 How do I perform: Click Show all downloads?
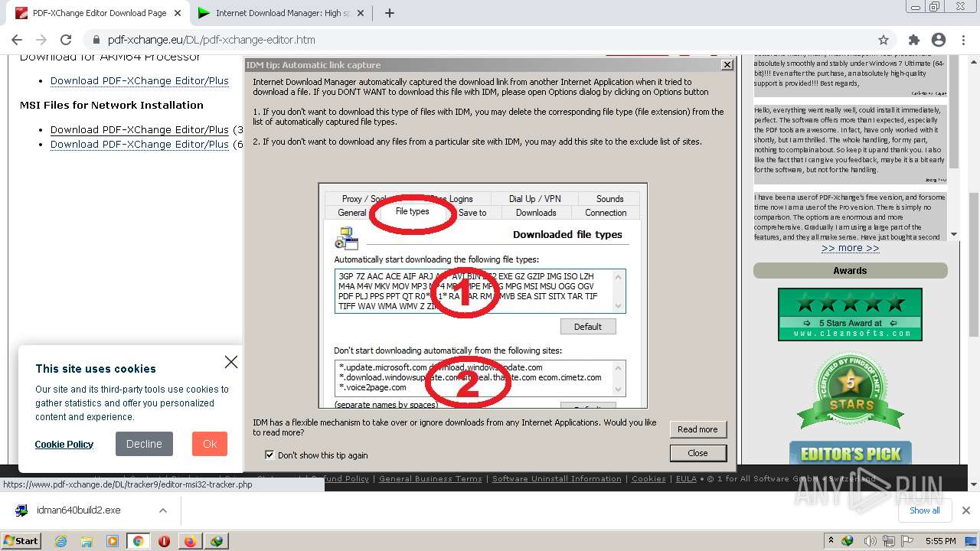coord(925,510)
